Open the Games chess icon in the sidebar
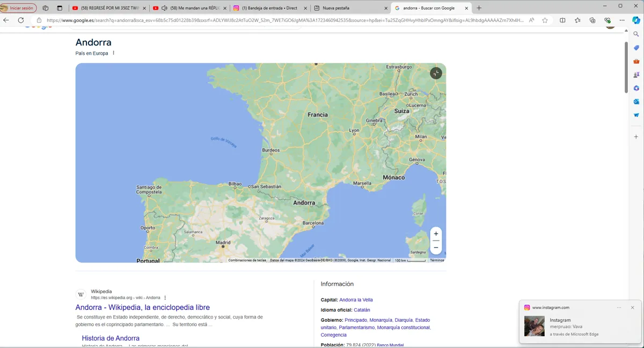This screenshot has width=644, height=348. tap(636, 75)
